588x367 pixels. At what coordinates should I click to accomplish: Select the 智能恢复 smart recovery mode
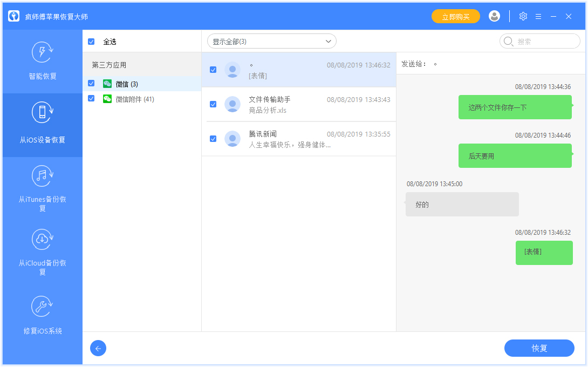click(x=42, y=62)
